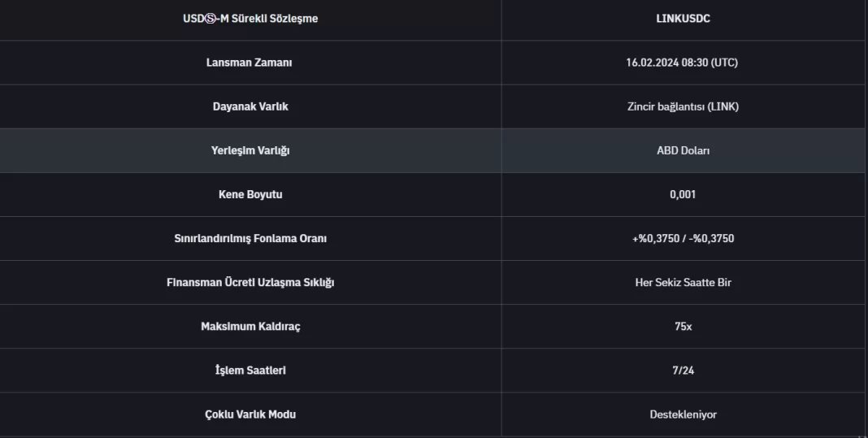Screen dimensions: 868x438
Task: Click the 'Lansman Zamanı' label
Action: [249, 63]
